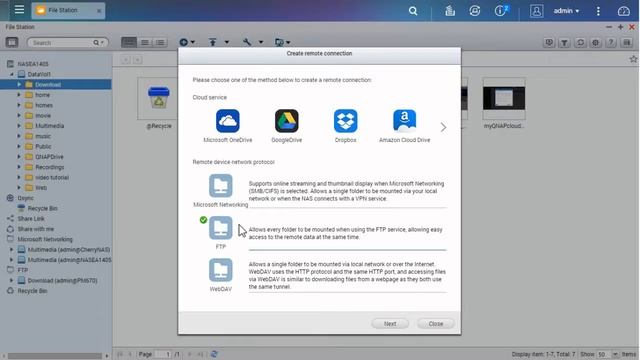
Task: Open the user profile icon
Action: (536, 11)
